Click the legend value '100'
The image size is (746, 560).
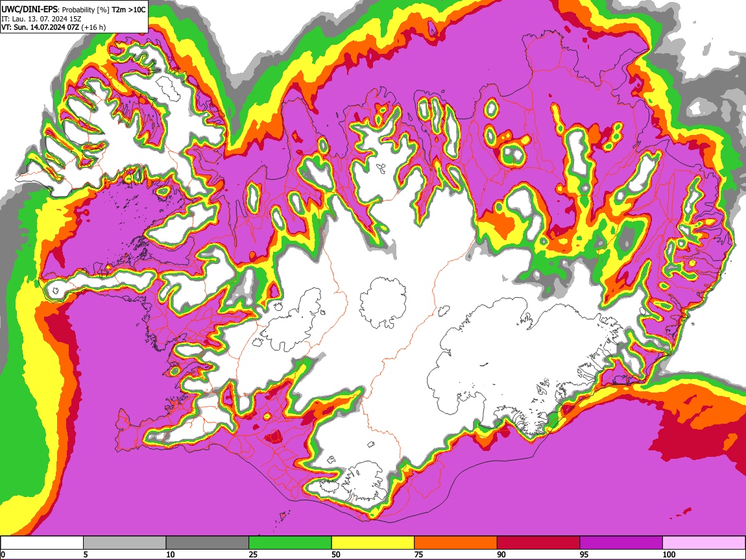point(669,554)
